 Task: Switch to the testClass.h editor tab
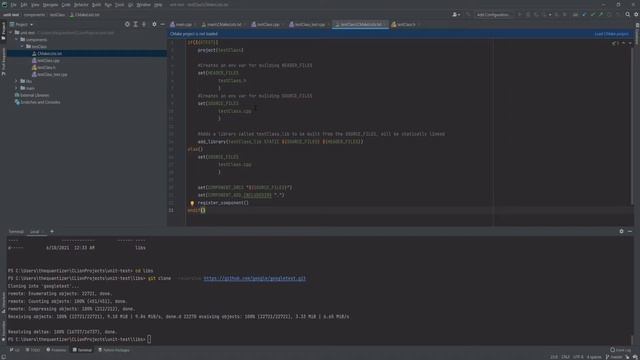404,24
